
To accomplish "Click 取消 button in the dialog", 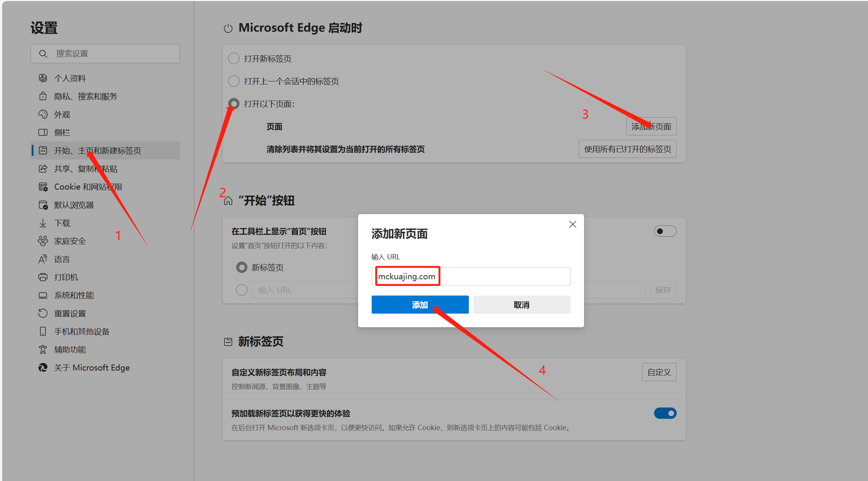I will [522, 305].
